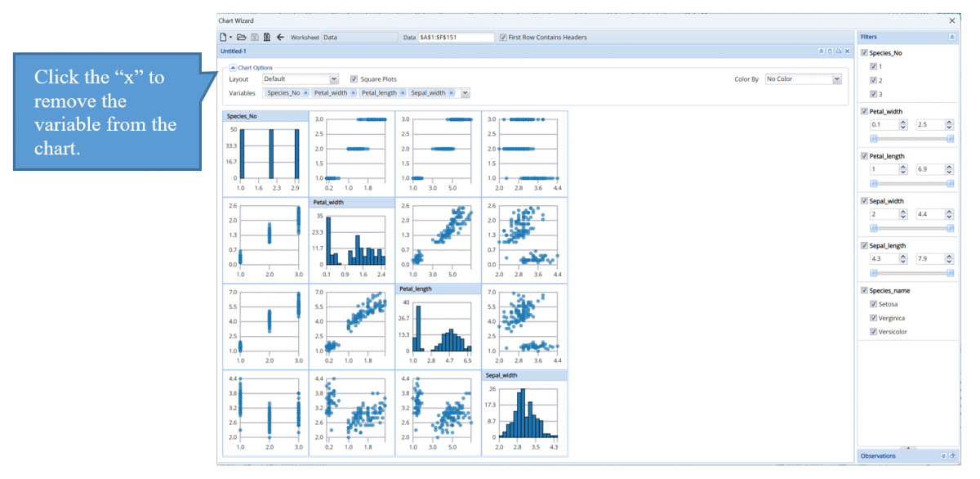980x479 pixels.
Task: Click the open folder icon in toolbar
Action: [242, 37]
